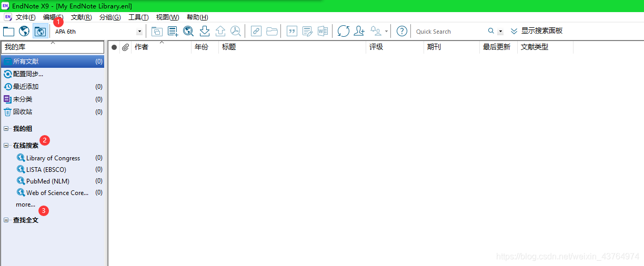Image resolution: width=644 pixels, height=266 pixels.
Task: Select 未分类 group
Action: 53,99
